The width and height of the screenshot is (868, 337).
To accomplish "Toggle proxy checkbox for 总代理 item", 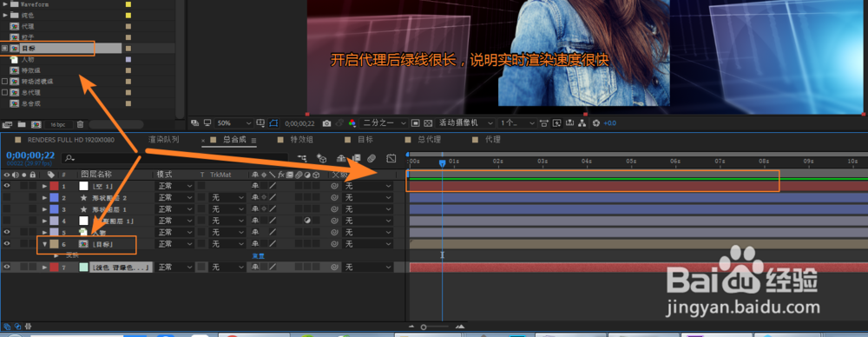I will pos(5,93).
